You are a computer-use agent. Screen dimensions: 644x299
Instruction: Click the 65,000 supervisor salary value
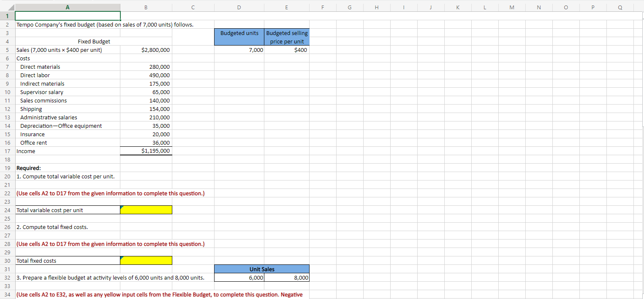tap(161, 92)
